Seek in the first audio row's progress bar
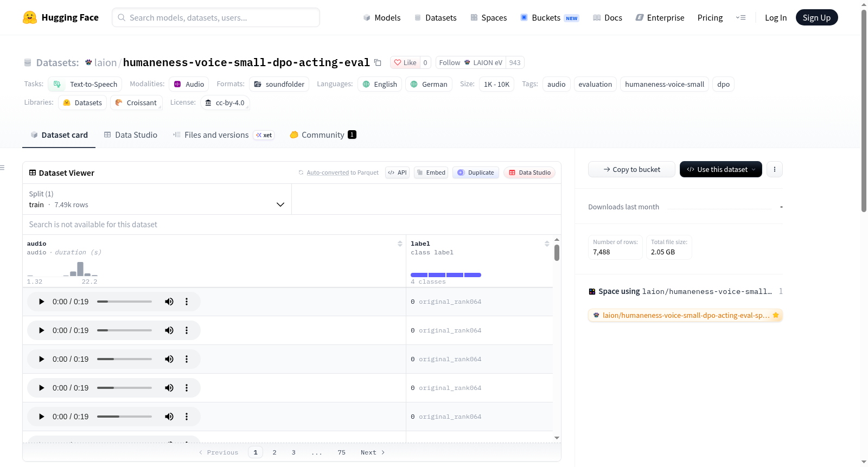Viewport: 868px width, 467px height. pos(124,302)
